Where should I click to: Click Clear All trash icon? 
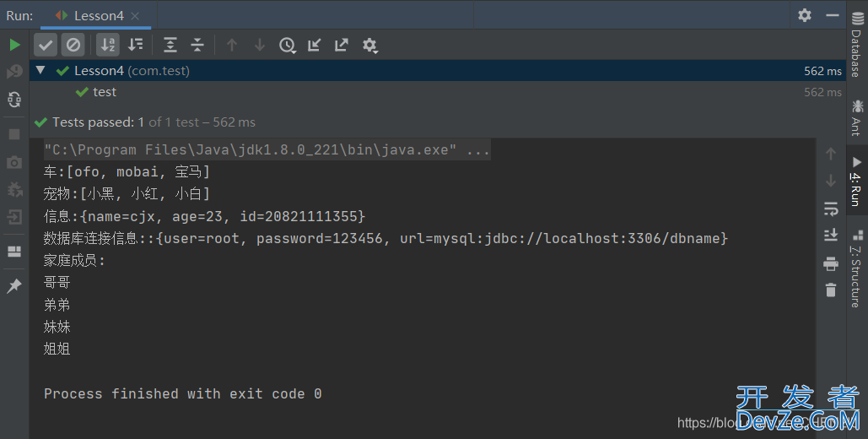tap(831, 290)
